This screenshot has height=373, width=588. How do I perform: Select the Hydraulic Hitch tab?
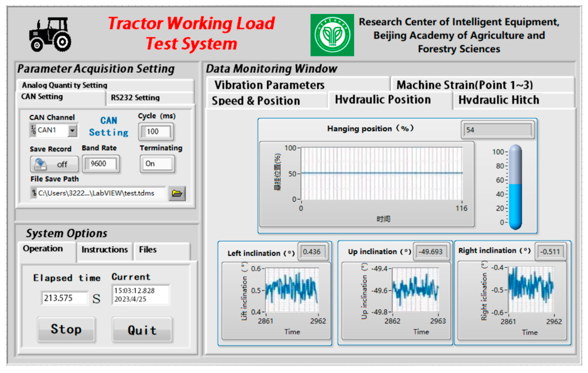pyautogui.click(x=498, y=100)
